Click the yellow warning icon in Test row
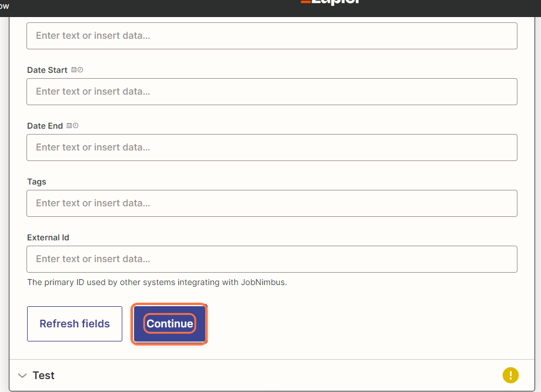Screen dimensions: 541x392 510,375
